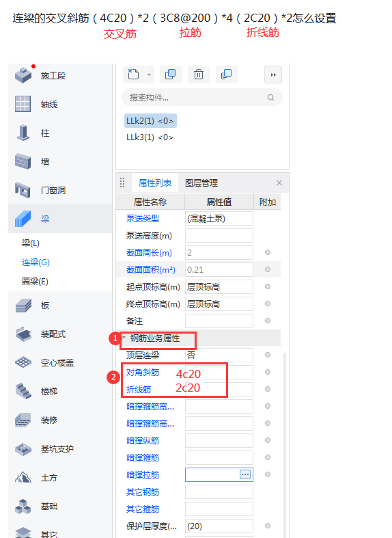Click the 起点顶标高 value field

coord(219,287)
